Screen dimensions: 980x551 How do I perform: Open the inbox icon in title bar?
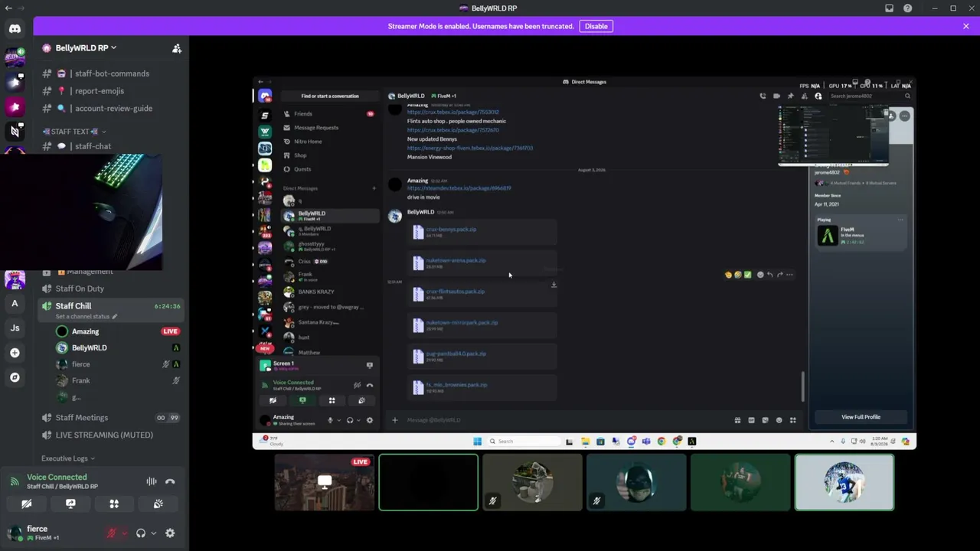tap(889, 8)
